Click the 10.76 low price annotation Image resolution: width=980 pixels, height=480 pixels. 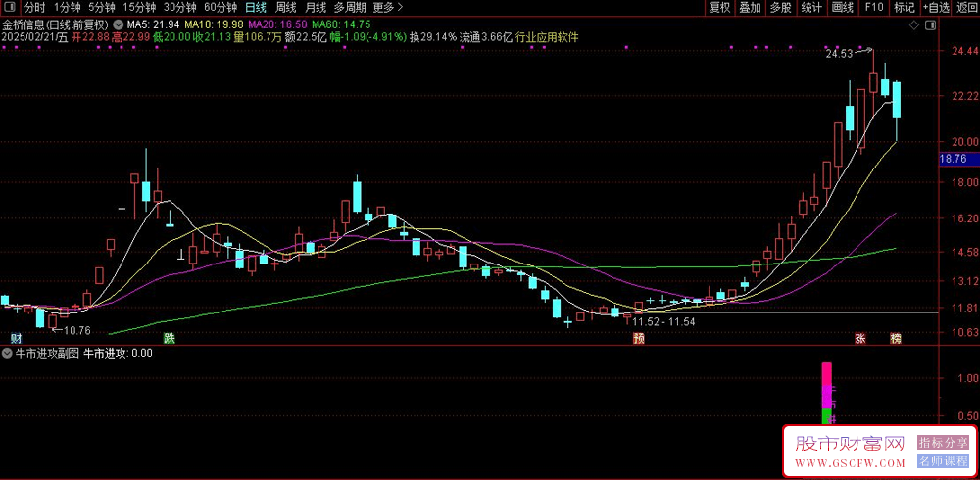77,330
